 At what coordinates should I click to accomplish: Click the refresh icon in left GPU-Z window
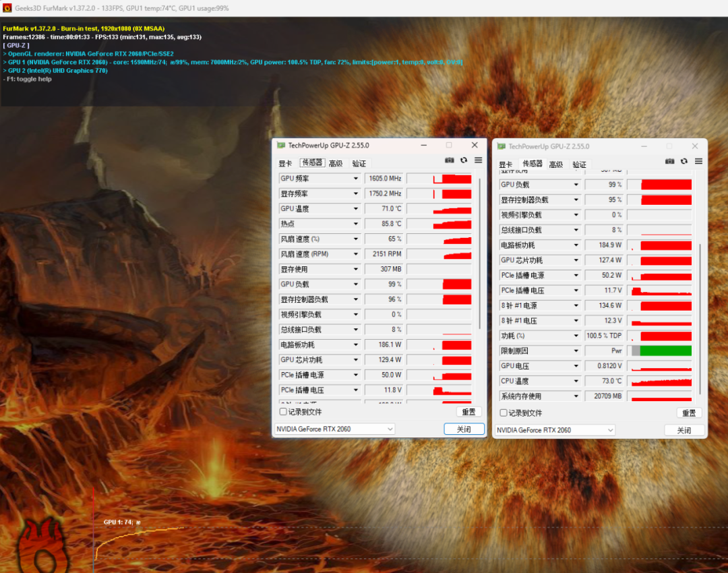463,160
